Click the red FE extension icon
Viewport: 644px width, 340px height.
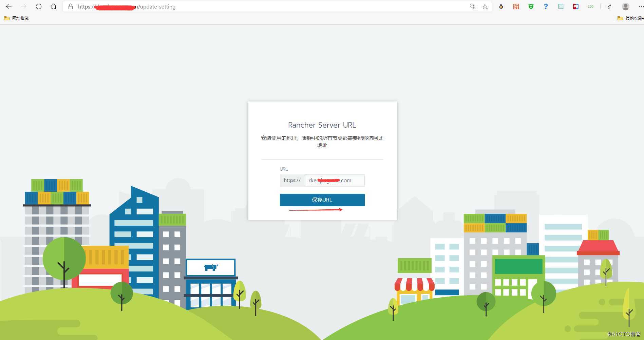click(576, 6)
